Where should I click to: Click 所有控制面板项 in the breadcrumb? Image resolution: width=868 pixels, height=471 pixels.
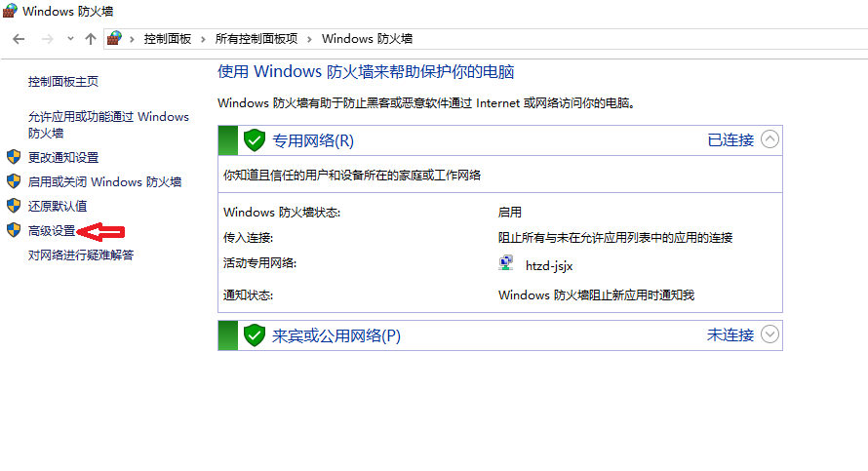point(256,39)
